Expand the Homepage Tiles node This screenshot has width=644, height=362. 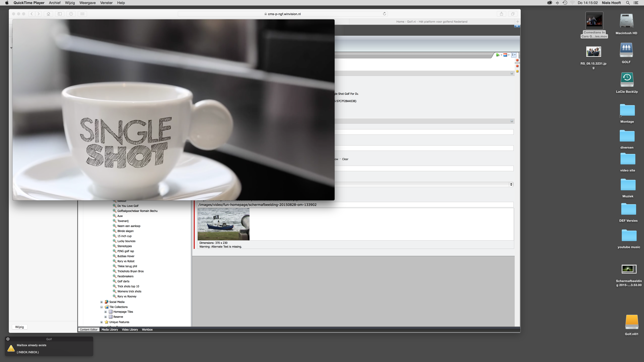click(x=106, y=312)
